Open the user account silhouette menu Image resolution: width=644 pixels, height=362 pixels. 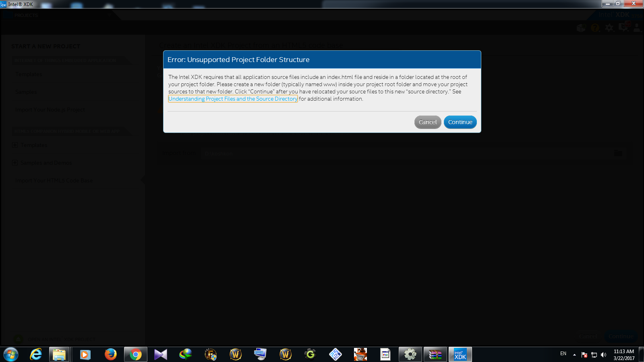637,28
